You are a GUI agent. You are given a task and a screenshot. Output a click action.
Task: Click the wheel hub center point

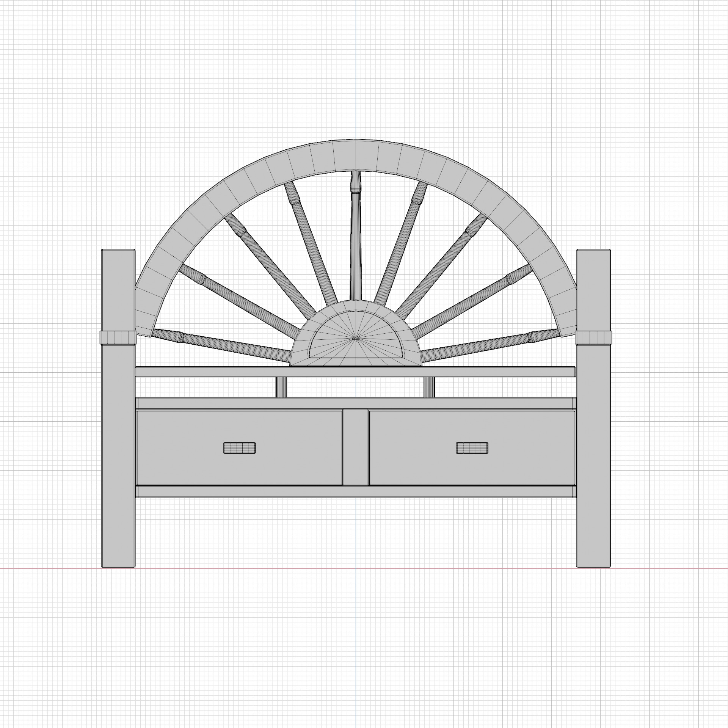[356, 337]
